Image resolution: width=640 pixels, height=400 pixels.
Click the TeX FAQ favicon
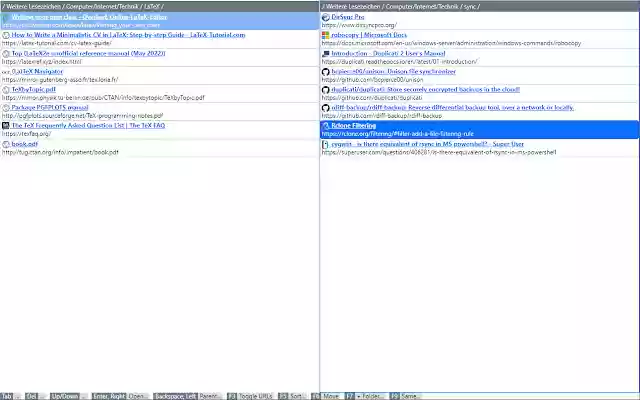[x=6, y=126]
